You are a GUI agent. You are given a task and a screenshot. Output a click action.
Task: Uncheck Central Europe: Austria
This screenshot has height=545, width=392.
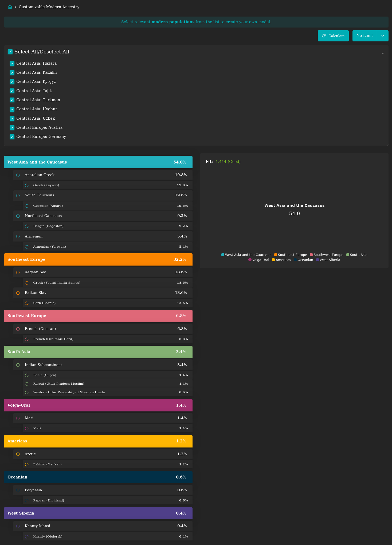point(12,127)
